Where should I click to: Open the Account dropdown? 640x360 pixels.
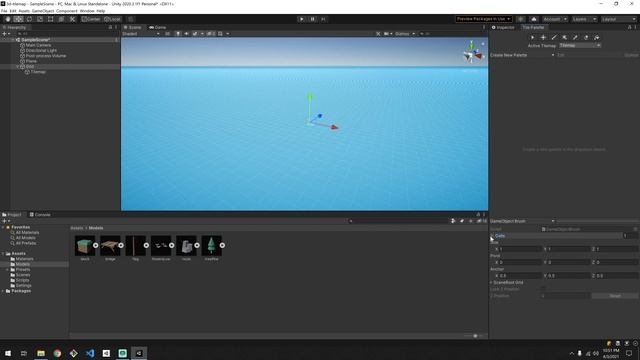(554, 19)
